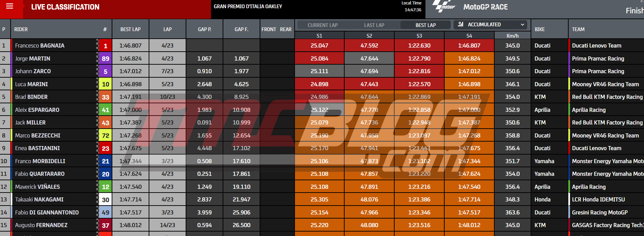This screenshot has height=236, width=644.
Task: Click the LCR Honda IDEMITSU team
Action: click(598, 199)
